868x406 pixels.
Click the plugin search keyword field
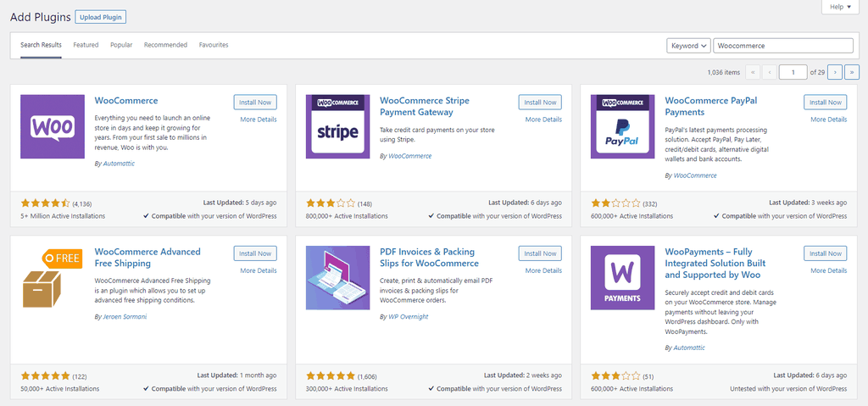[x=783, y=46]
